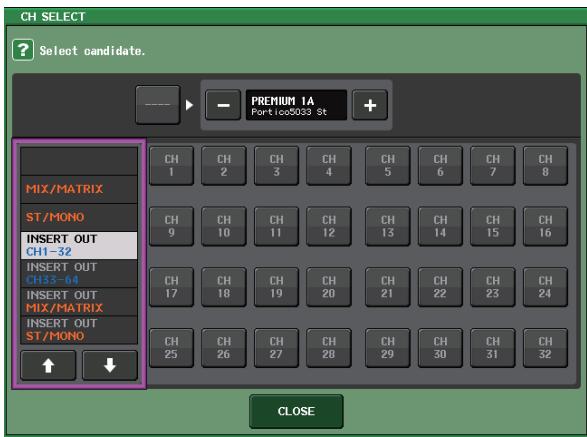The width and height of the screenshot is (587, 437).
Task: Move category list down with the down arrow
Action: click(x=110, y=365)
